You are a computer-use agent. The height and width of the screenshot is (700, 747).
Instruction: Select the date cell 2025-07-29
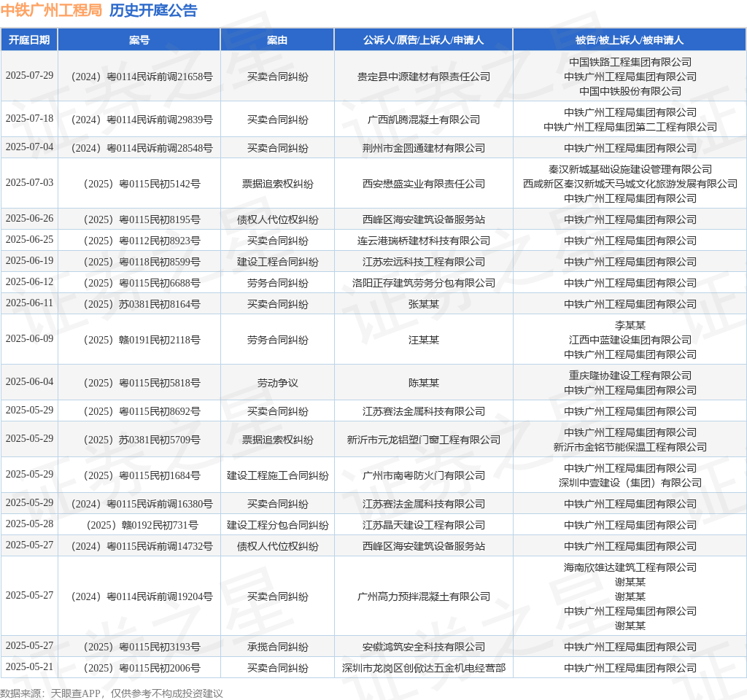pyautogui.click(x=29, y=76)
